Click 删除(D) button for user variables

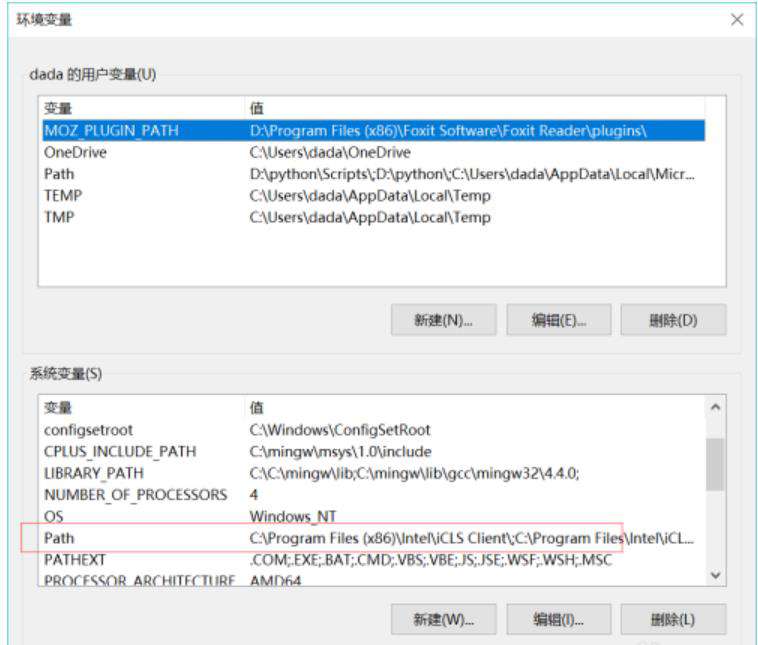click(673, 320)
